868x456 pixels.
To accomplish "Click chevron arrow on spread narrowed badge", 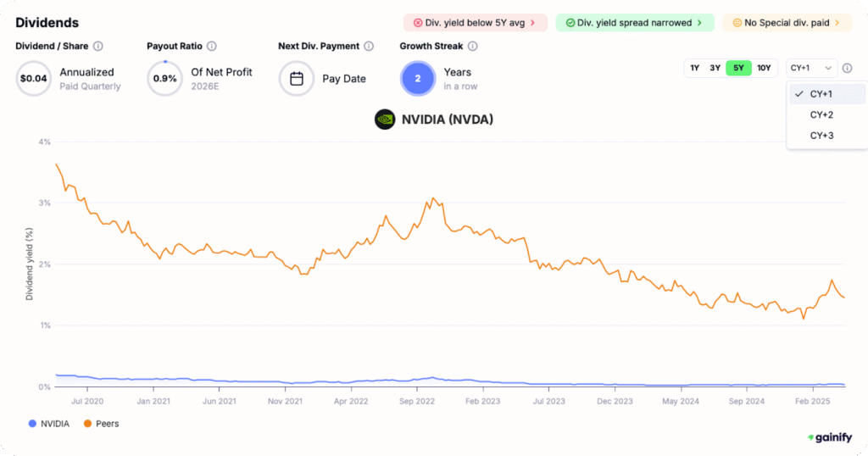I will click(699, 23).
